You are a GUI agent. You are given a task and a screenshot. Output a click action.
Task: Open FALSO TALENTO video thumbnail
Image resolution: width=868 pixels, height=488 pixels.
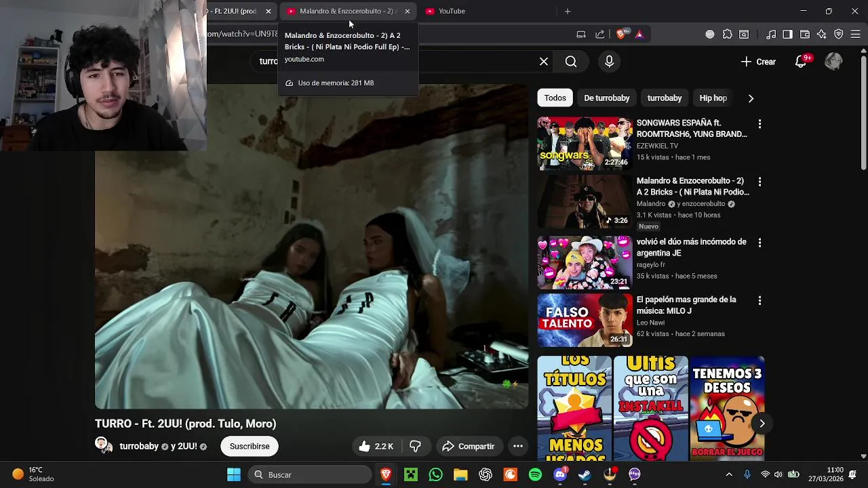(x=585, y=320)
